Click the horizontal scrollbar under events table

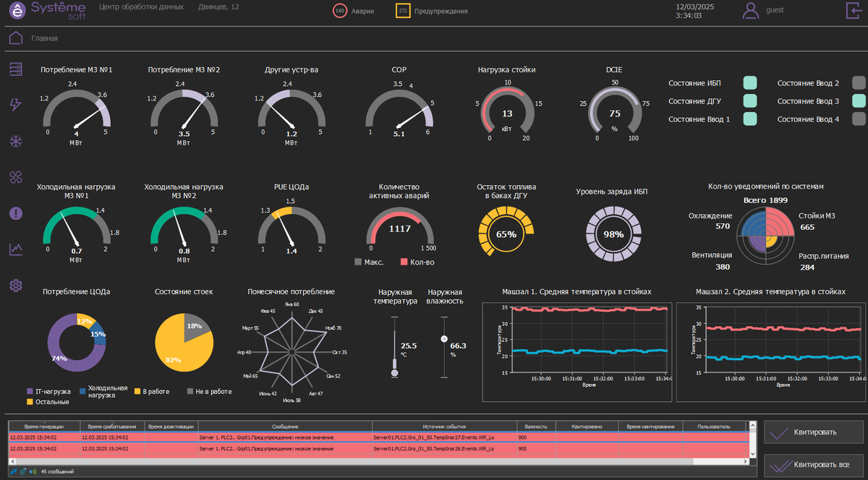click(376, 461)
